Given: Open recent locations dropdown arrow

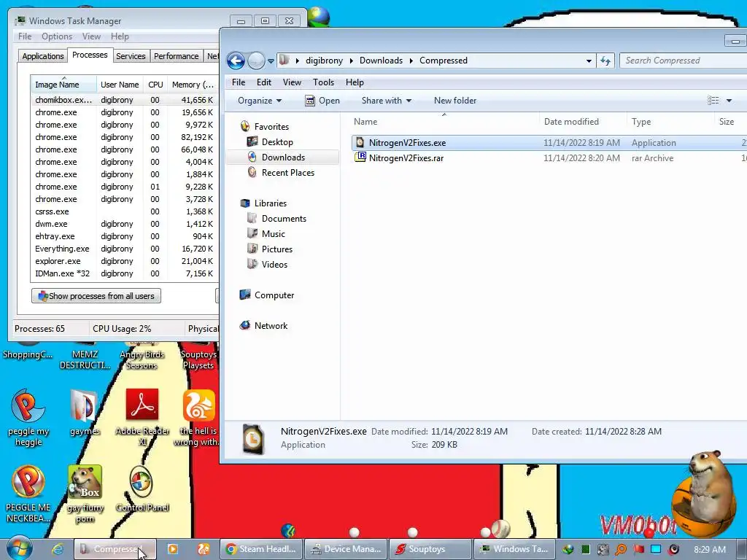Looking at the screenshot, I should (x=271, y=61).
